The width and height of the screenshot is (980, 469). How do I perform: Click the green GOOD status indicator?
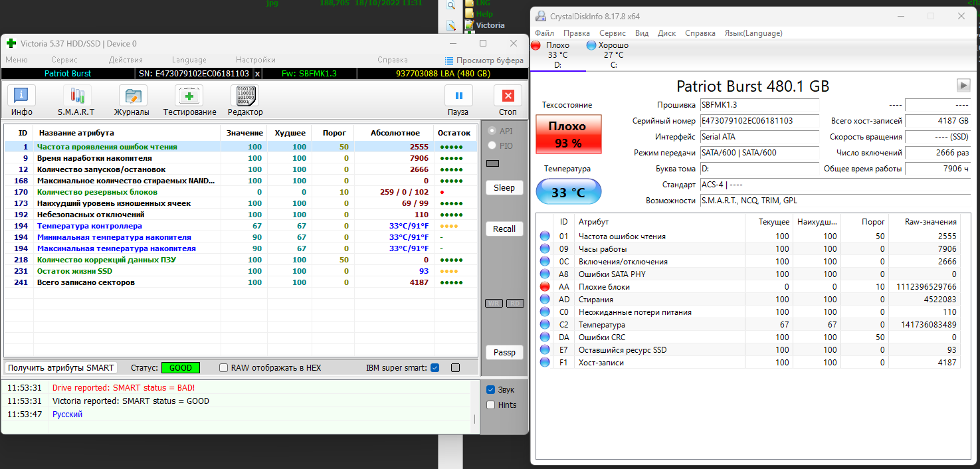[181, 368]
